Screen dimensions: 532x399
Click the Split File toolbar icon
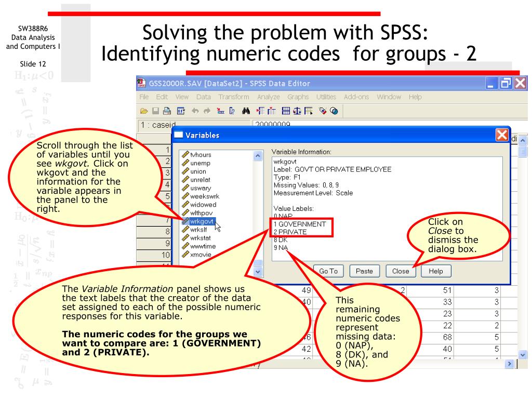[x=286, y=111]
